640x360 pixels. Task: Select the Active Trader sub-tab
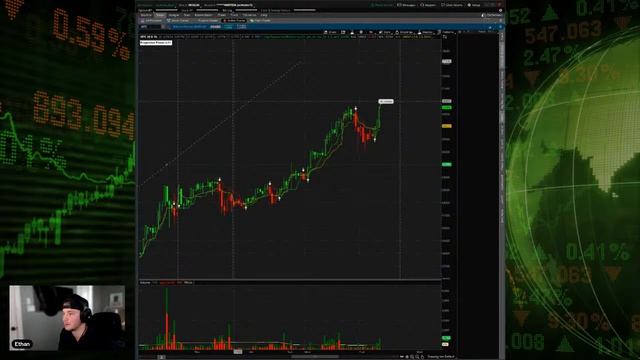[x=234, y=20]
